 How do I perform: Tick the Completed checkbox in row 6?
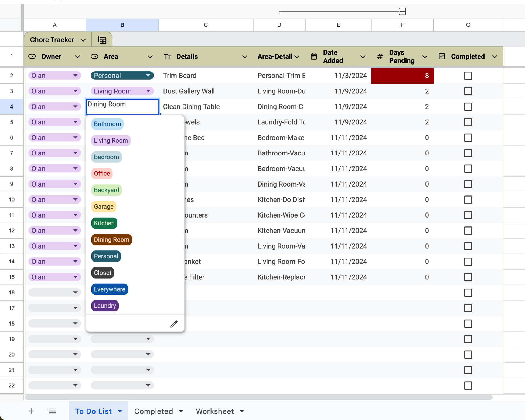[x=468, y=138]
